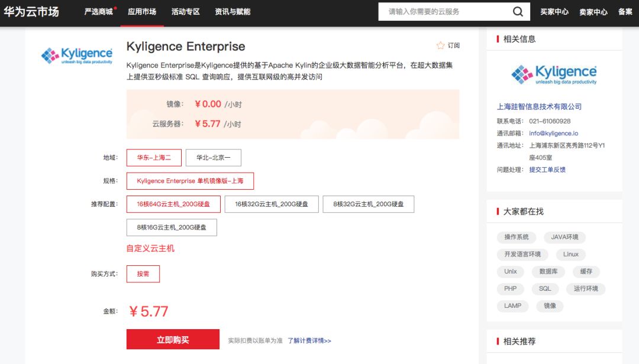Click the 立即购买 button

point(173,339)
